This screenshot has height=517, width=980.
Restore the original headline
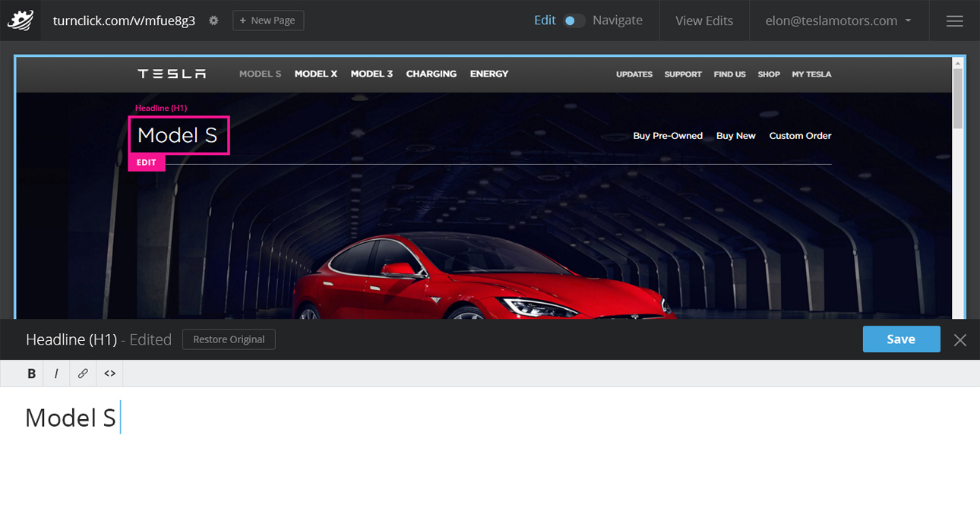[x=229, y=339]
